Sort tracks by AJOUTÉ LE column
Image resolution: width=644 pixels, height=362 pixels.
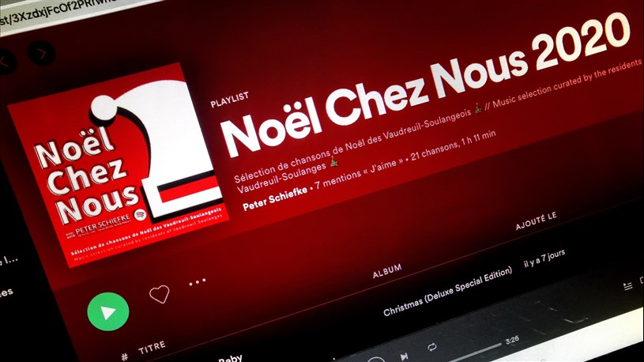coord(536,221)
